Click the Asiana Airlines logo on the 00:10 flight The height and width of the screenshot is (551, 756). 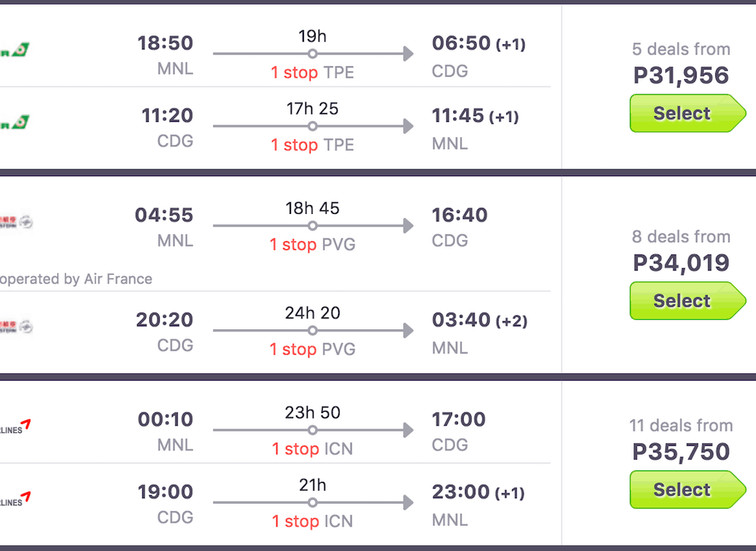pos(16,426)
